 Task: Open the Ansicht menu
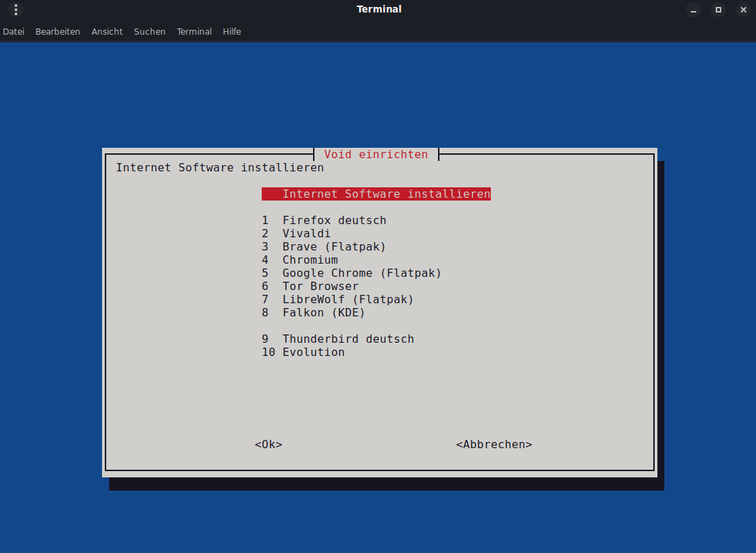[x=107, y=31]
